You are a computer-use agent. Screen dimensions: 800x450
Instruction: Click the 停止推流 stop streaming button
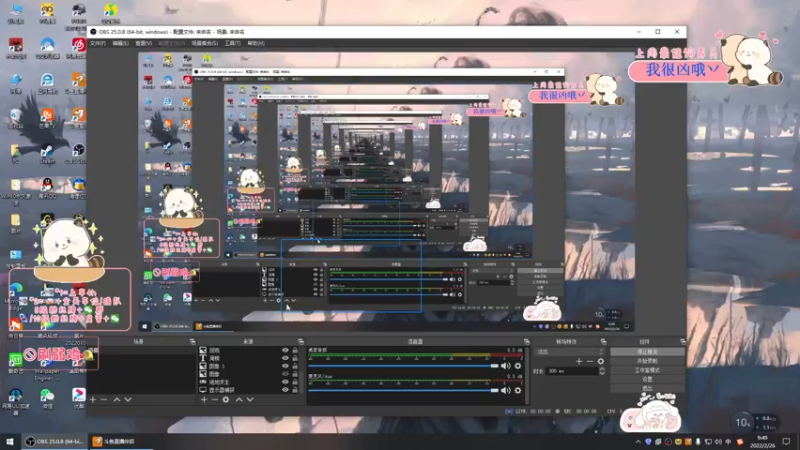click(647, 352)
